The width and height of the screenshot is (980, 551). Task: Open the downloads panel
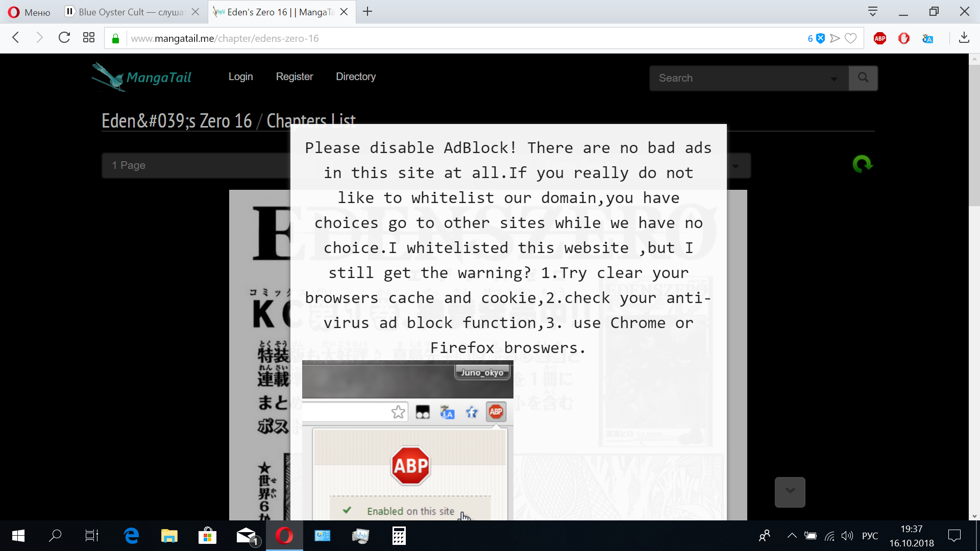(964, 38)
